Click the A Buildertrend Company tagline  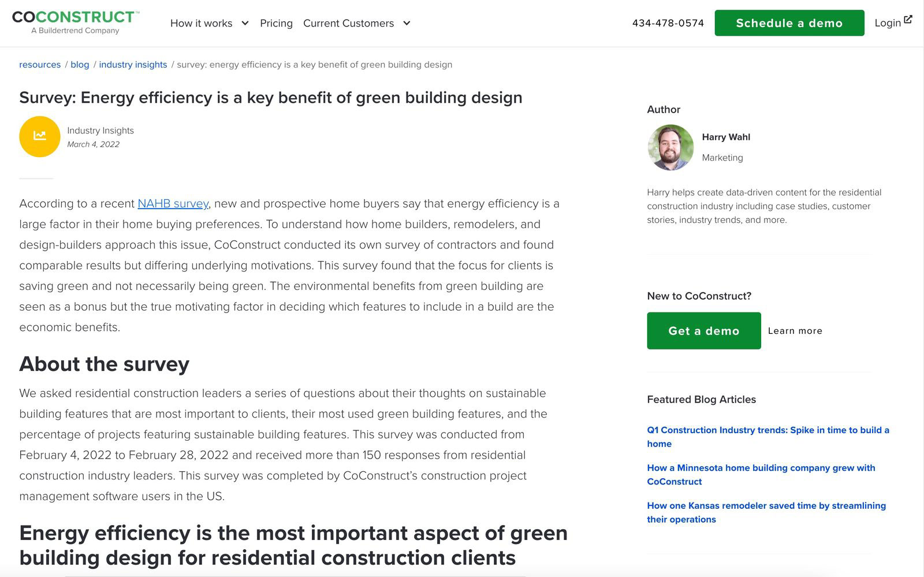(x=75, y=31)
